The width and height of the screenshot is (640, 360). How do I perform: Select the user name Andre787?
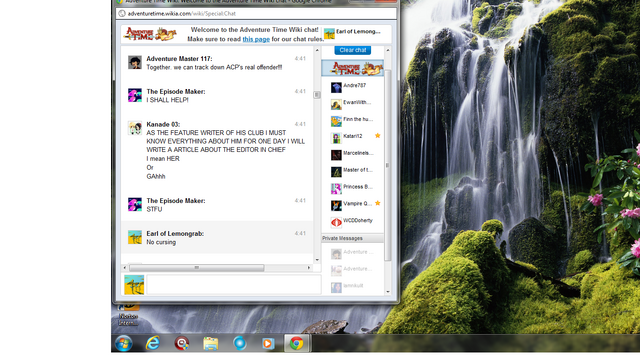[x=354, y=85]
